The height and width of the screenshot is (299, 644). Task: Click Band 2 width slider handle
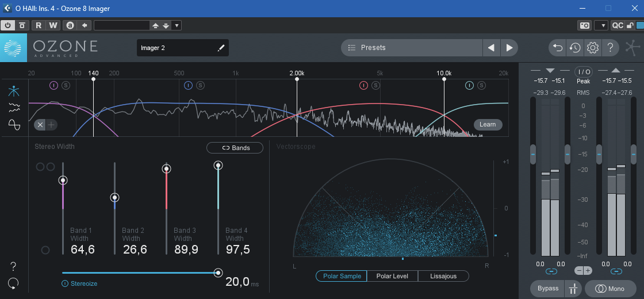(114, 198)
